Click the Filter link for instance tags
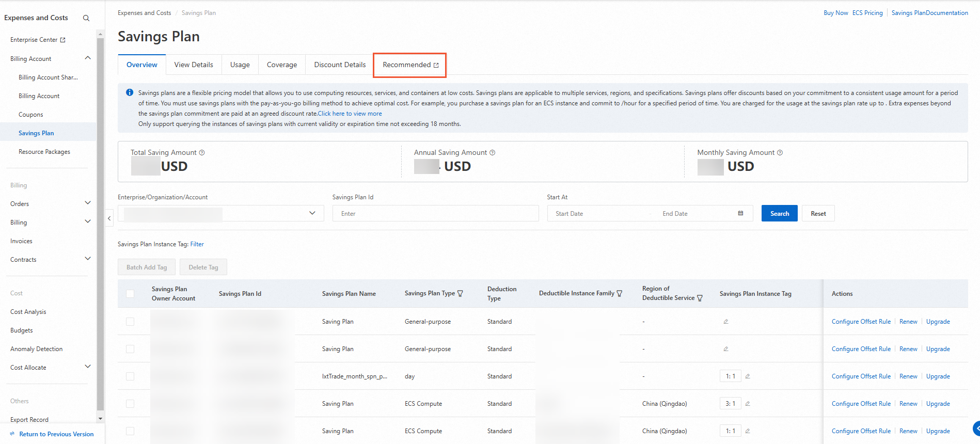 click(197, 244)
